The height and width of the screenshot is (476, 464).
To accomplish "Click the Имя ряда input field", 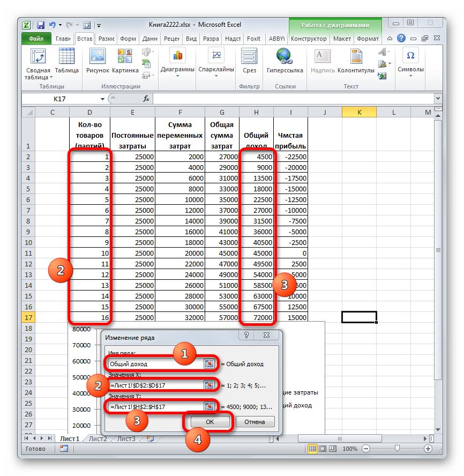I will tap(156, 363).
